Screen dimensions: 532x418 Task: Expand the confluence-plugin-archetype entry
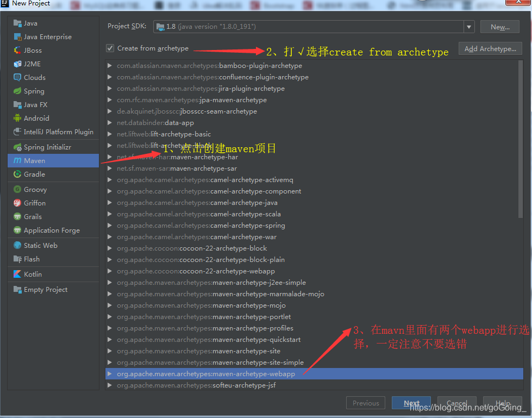110,77
